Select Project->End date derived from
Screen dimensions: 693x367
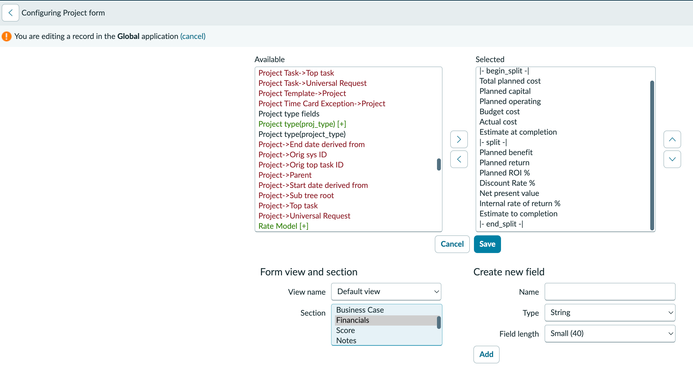(312, 144)
